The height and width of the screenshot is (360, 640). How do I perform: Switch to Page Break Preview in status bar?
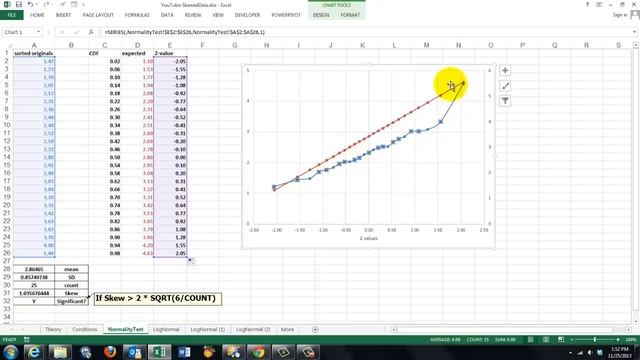(561, 340)
